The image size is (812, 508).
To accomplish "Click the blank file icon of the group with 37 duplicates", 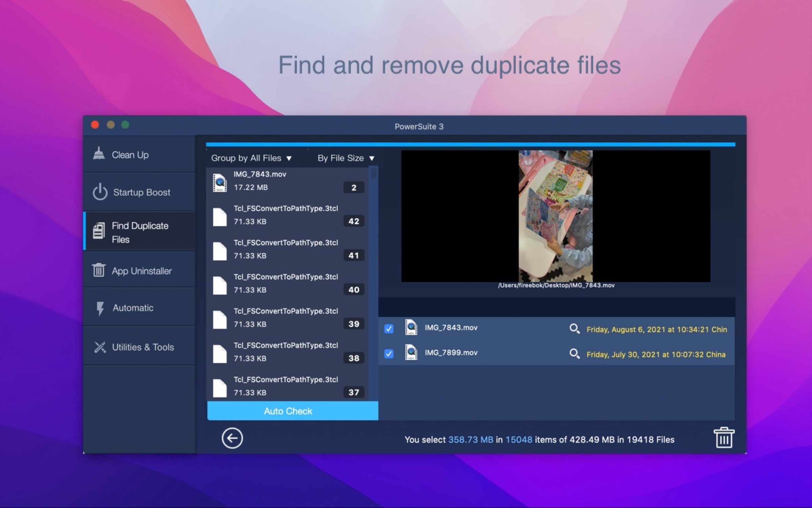I will (220, 388).
